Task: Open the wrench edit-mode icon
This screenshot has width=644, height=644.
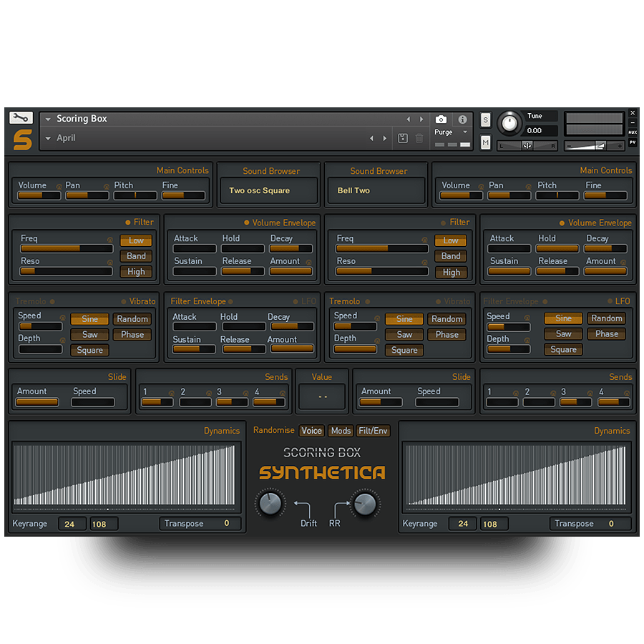Action: tap(21, 118)
